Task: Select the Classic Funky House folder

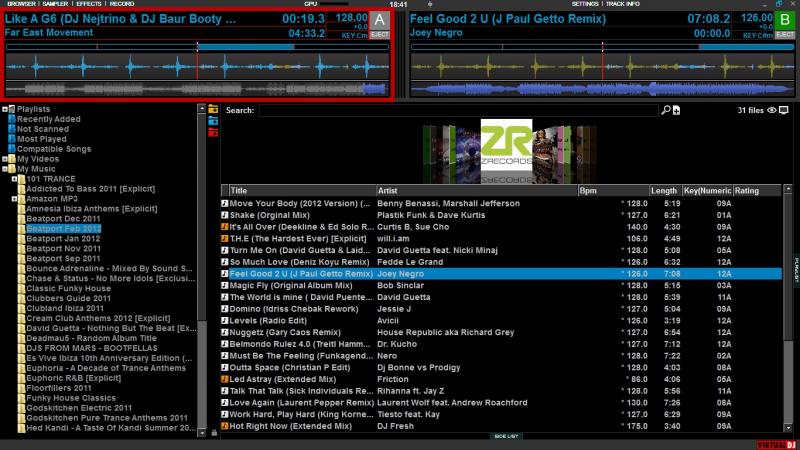Action: (x=68, y=288)
